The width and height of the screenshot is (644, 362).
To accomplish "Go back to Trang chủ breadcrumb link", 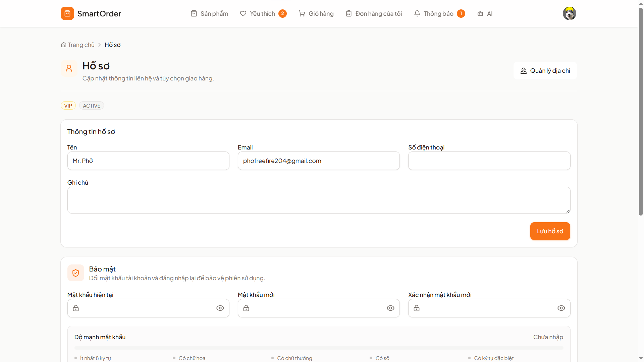I will pos(81,45).
